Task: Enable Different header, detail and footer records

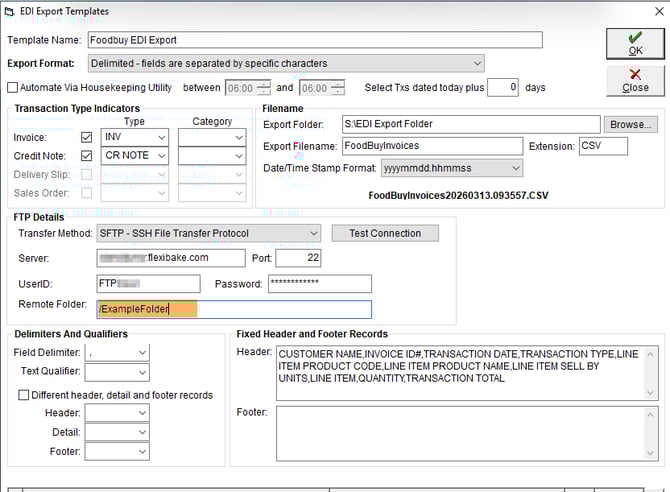Action: tap(24, 395)
